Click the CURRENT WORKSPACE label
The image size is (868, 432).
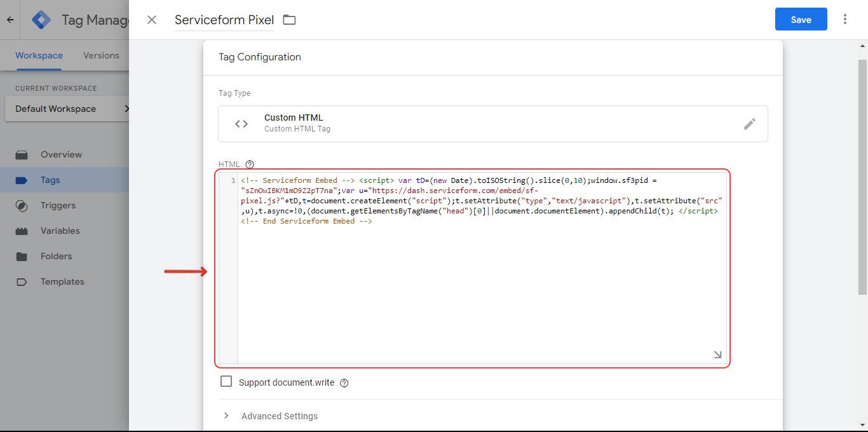click(56, 88)
